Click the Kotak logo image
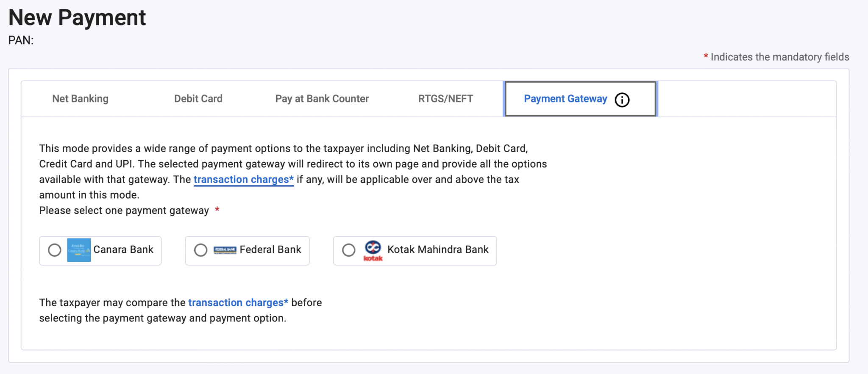The width and height of the screenshot is (868, 374). pyautogui.click(x=373, y=250)
